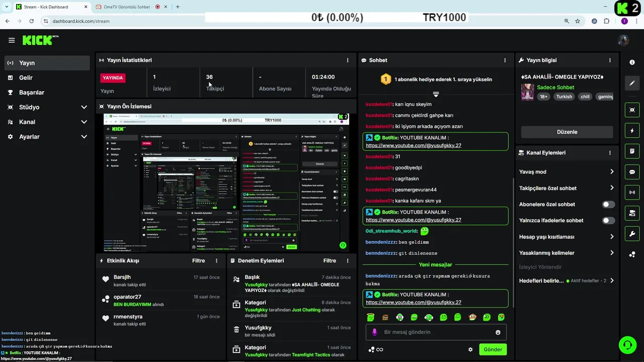
Task: Expand the Ayarlar sidebar section
Action: (47, 137)
